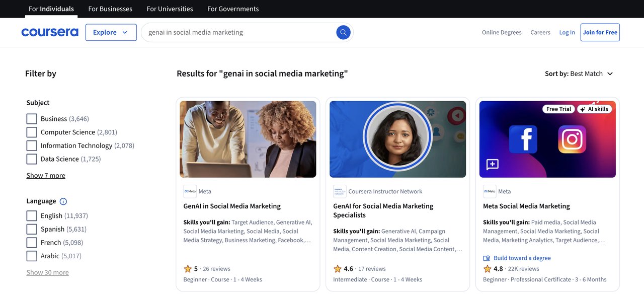Screen dimensions: 644x294
Task: Click the Coursera logo
Action: pos(49,32)
